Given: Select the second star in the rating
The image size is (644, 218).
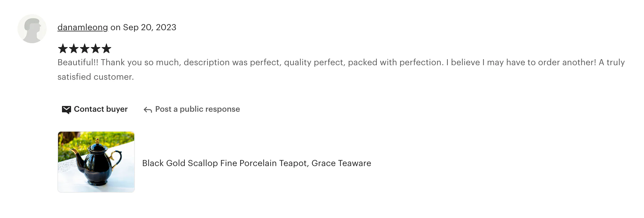Looking at the screenshot, I should (x=74, y=49).
